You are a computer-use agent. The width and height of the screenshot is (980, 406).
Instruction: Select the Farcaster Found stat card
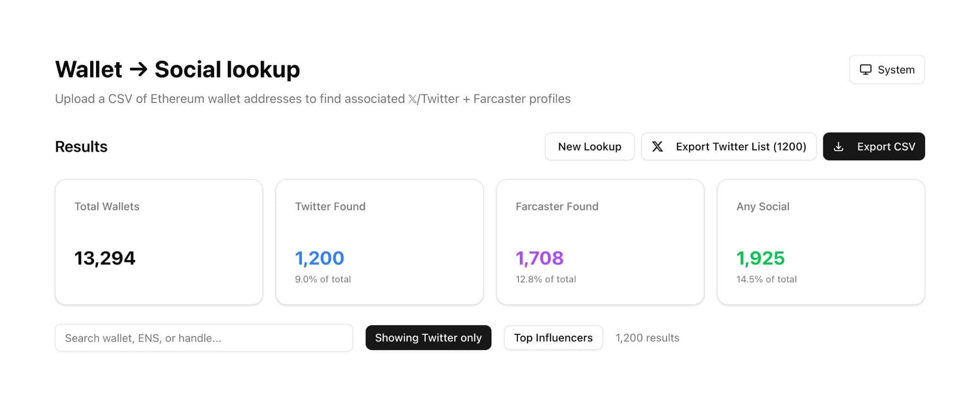tap(600, 242)
